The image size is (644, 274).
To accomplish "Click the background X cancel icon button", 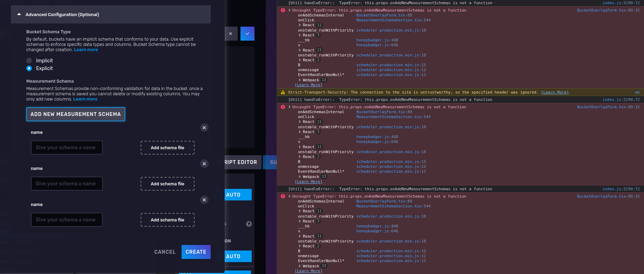I will point(230,34).
